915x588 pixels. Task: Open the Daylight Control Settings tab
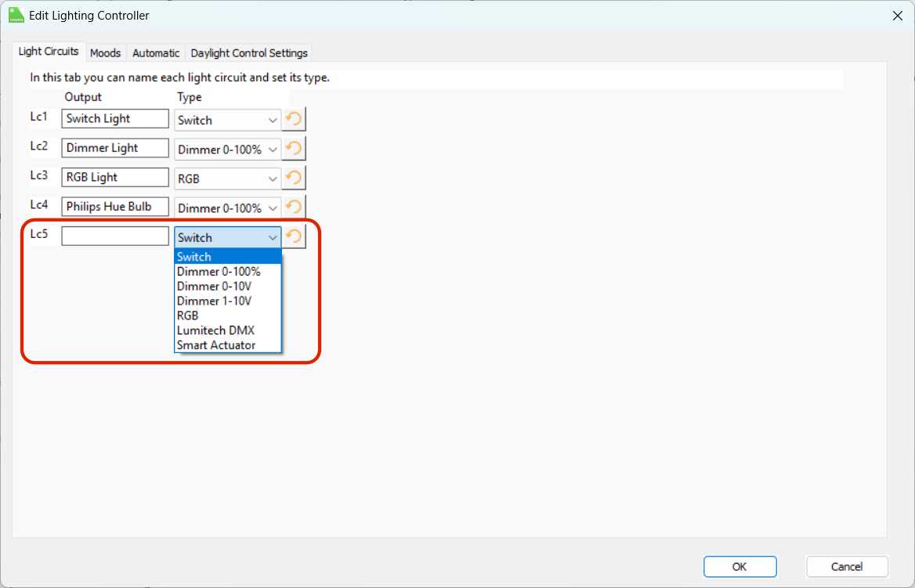(249, 53)
